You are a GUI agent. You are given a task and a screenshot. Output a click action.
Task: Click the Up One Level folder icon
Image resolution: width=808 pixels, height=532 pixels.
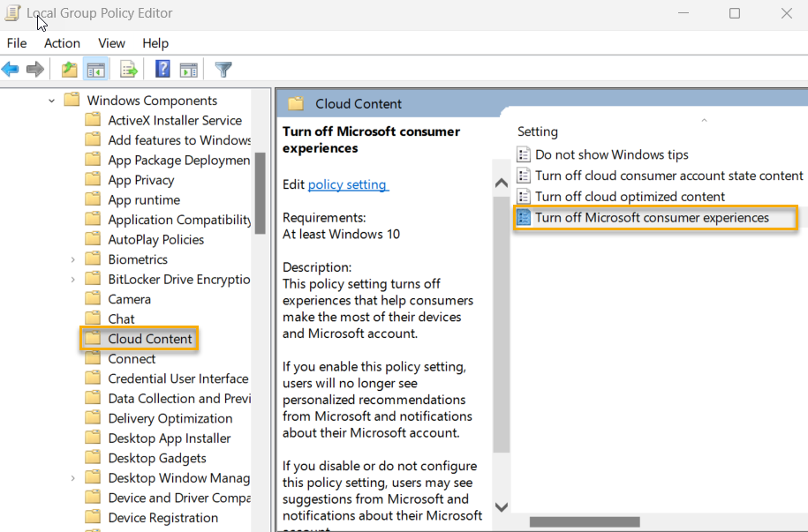click(69, 69)
